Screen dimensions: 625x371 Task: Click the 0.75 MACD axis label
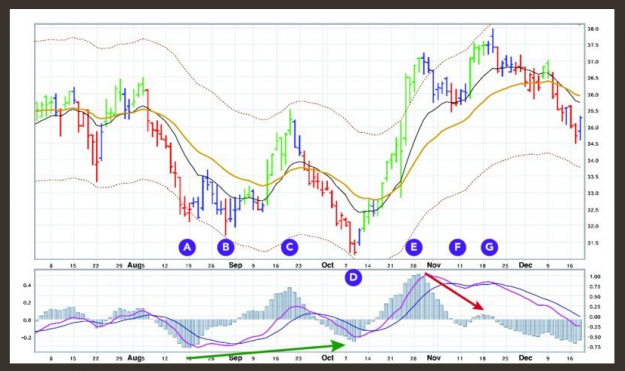click(595, 287)
